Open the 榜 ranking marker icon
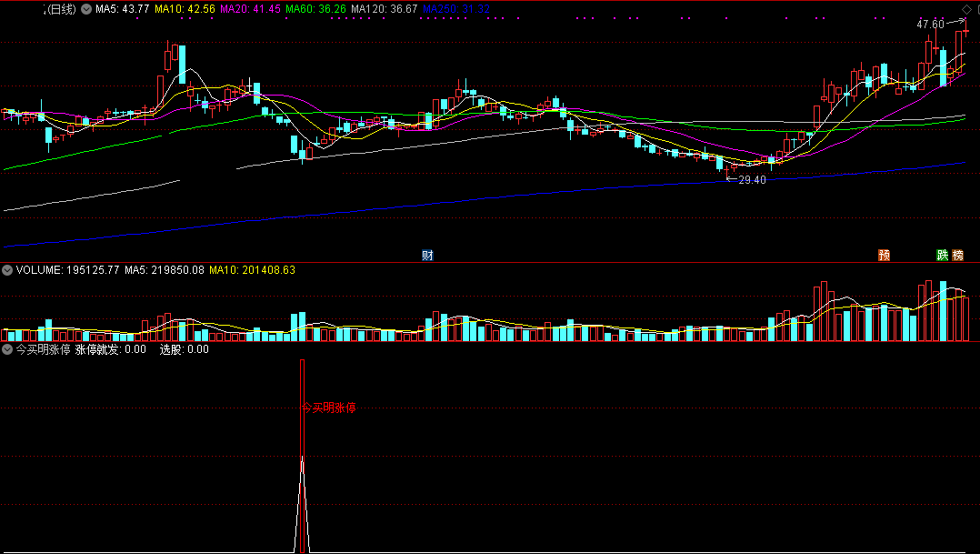This screenshot has width=980, height=554. pyautogui.click(x=957, y=255)
